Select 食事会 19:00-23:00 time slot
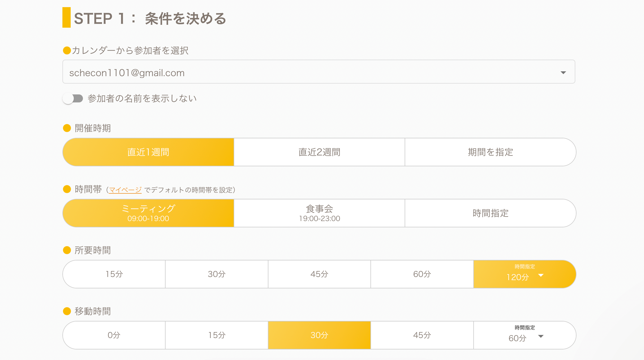The height and width of the screenshot is (360, 644). pyautogui.click(x=319, y=213)
